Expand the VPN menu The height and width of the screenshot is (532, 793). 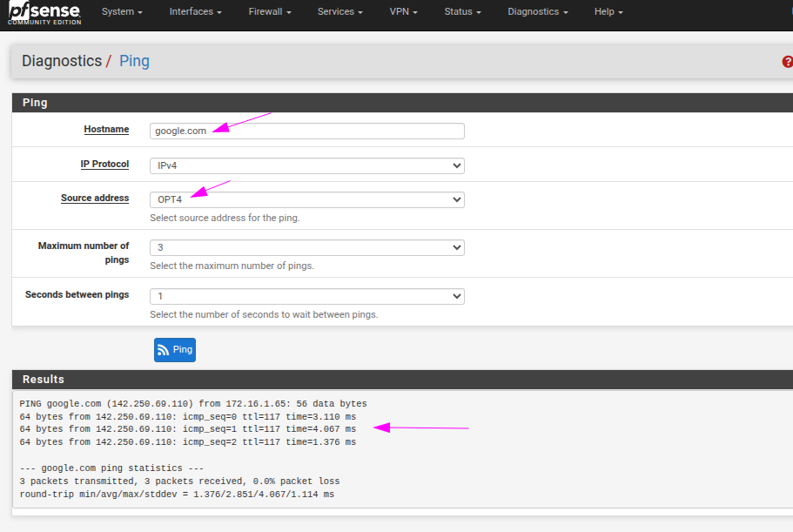404,12
